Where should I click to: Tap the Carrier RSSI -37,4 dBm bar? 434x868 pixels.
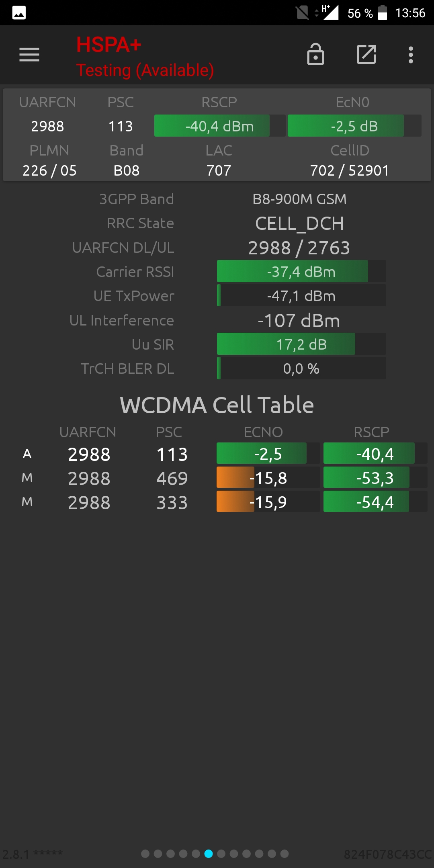tap(301, 271)
